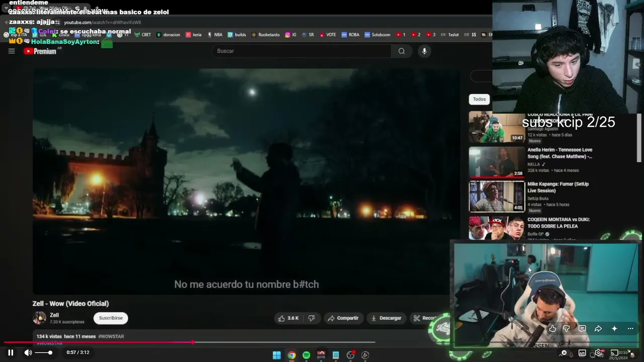Open the Notepad taskbar icon

[x=336, y=355]
